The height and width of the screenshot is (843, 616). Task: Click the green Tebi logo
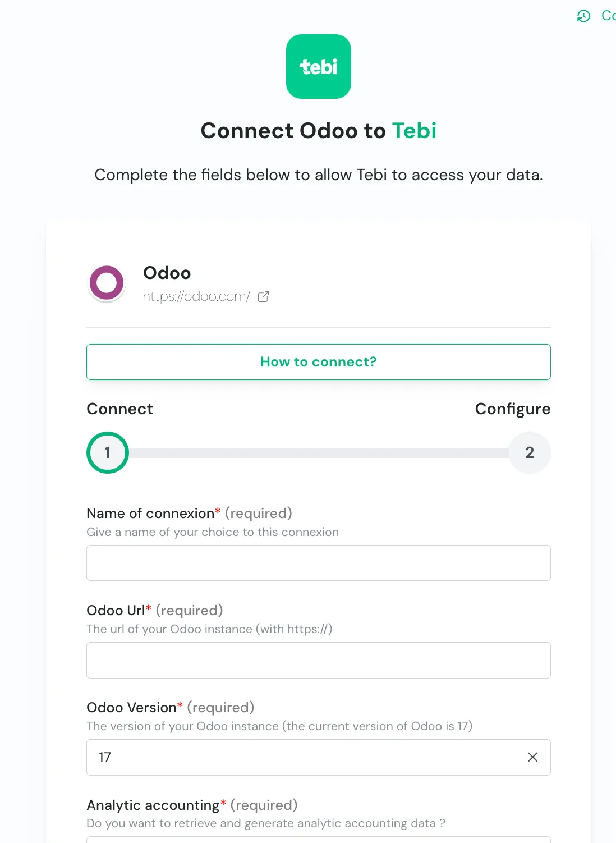pos(318,67)
